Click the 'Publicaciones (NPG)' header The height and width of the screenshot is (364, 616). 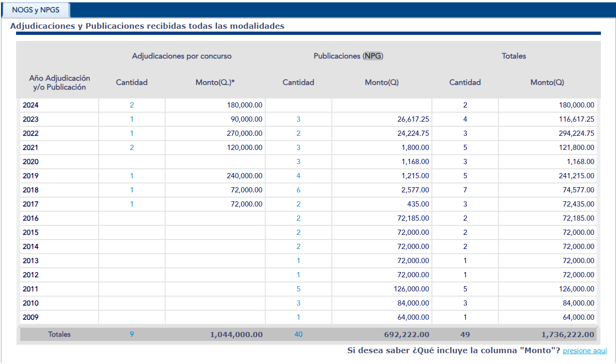[348, 56]
